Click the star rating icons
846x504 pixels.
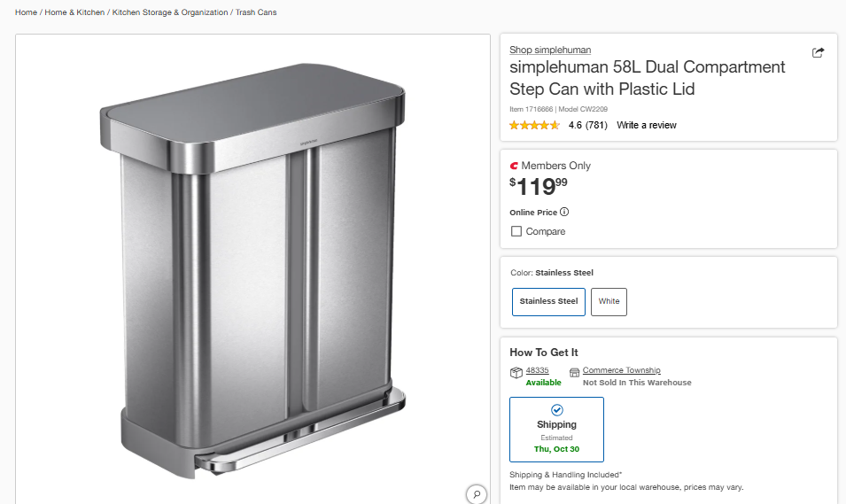(534, 126)
